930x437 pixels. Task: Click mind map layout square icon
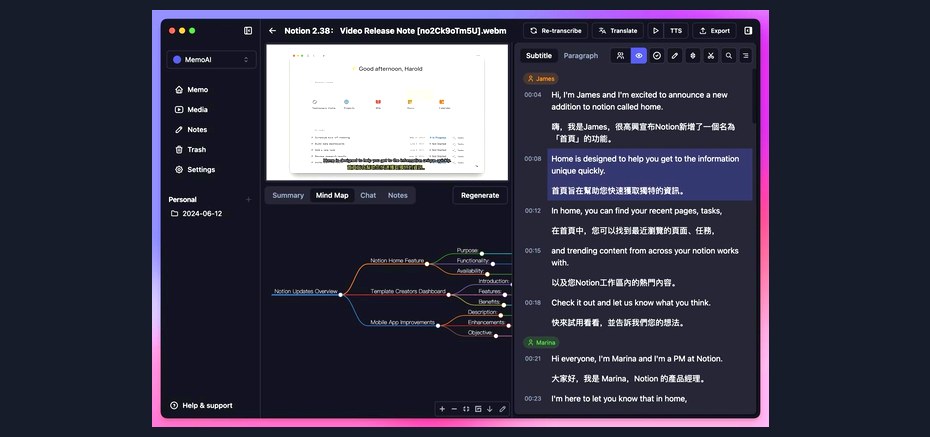[x=478, y=409]
